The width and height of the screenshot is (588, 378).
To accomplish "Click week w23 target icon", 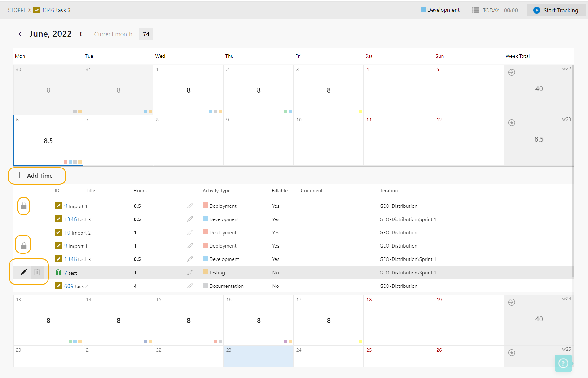I will pos(512,123).
